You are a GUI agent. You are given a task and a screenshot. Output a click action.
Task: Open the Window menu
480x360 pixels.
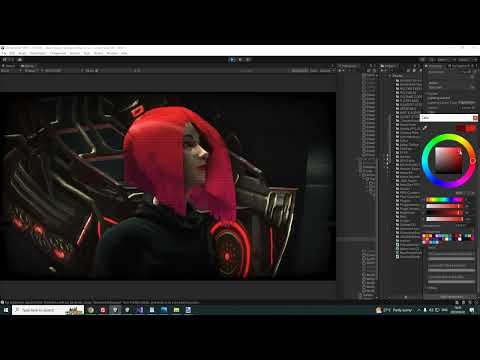112,53
